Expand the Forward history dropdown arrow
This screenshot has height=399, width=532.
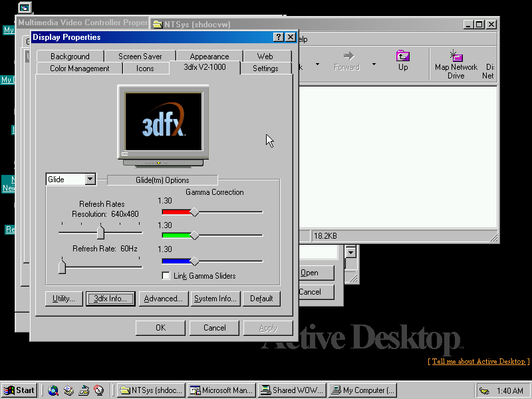pos(374,65)
